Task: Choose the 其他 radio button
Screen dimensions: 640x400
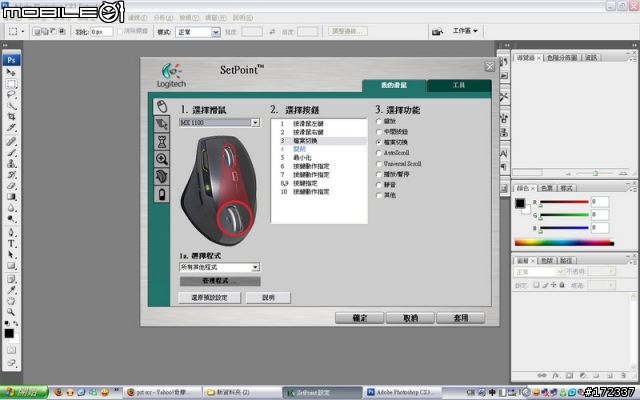Action: [379, 196]
